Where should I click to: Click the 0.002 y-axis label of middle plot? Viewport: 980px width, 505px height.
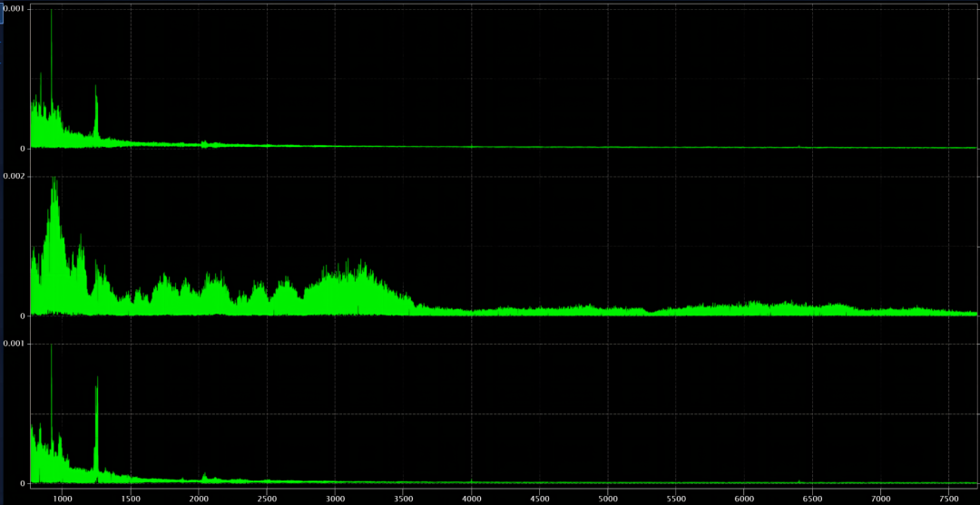tap(15, 176)
